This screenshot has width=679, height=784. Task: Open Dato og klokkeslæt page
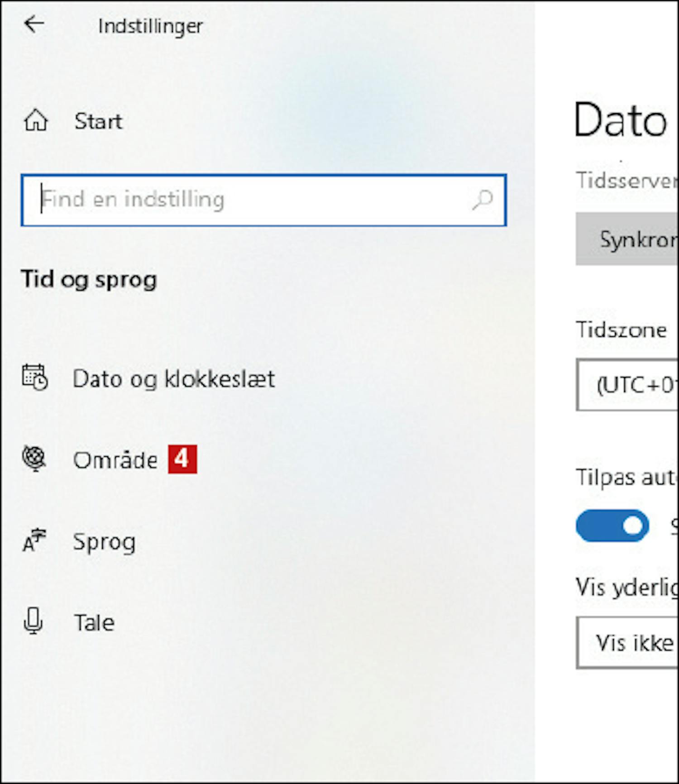(x=174, y=378)
